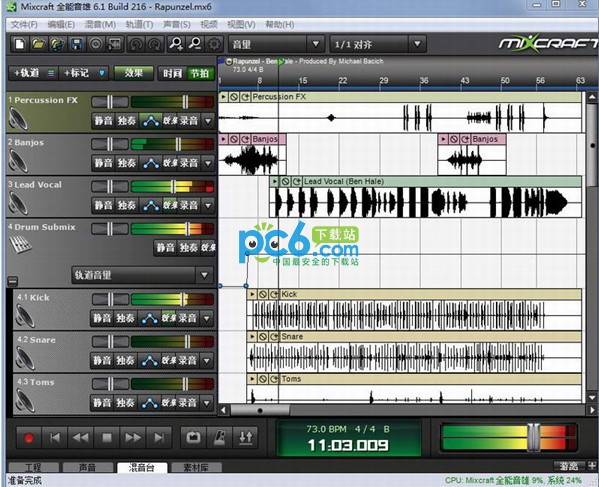Click the metronome icon in transport bar
This screenshot has width=599, height=487.
(x=220, y=437)
